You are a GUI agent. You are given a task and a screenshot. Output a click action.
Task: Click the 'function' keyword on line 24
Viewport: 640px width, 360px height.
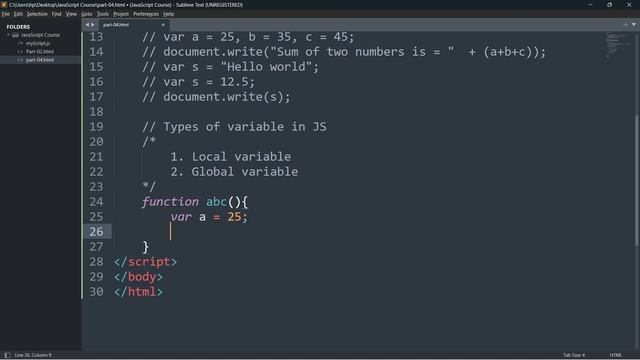[170, 202]
